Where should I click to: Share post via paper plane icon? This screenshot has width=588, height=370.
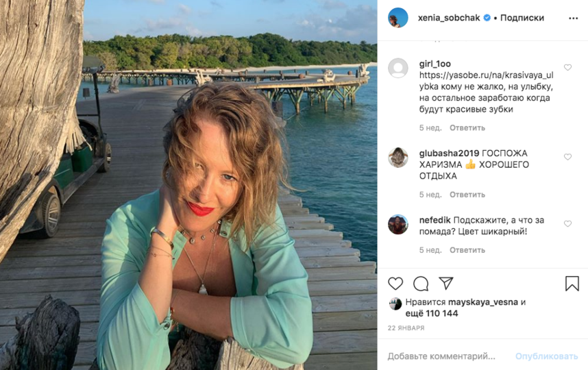click(446, 284)
